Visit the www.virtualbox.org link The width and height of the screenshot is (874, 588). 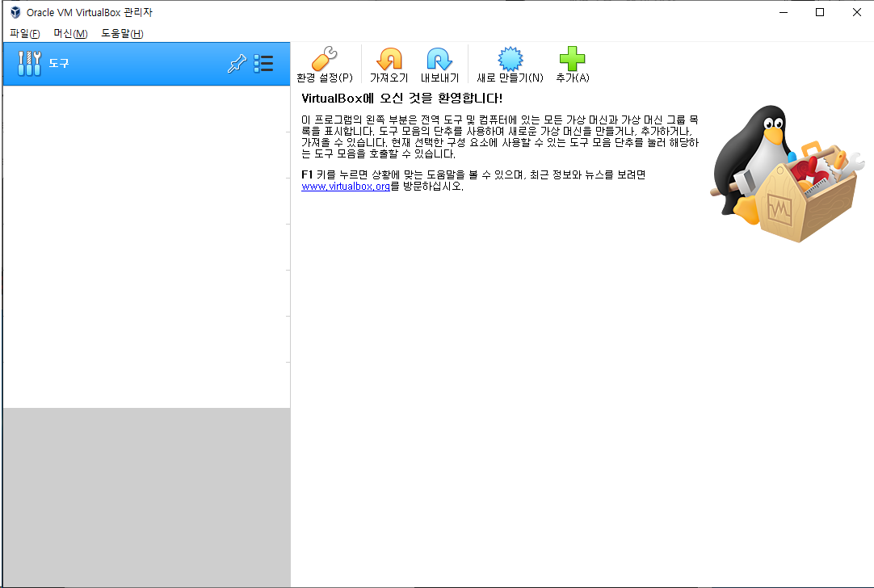[346, 186]
